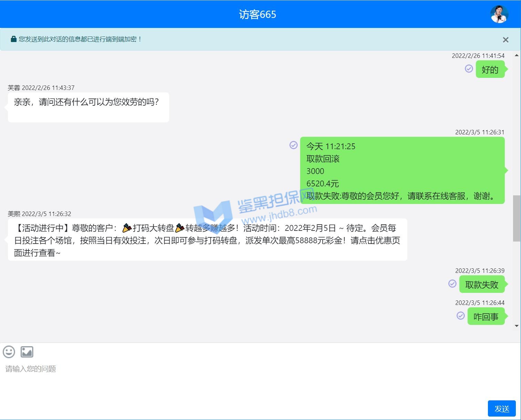Click the "访客665" header title
This screenshot has height=420, width=521.
pos(257,14)
